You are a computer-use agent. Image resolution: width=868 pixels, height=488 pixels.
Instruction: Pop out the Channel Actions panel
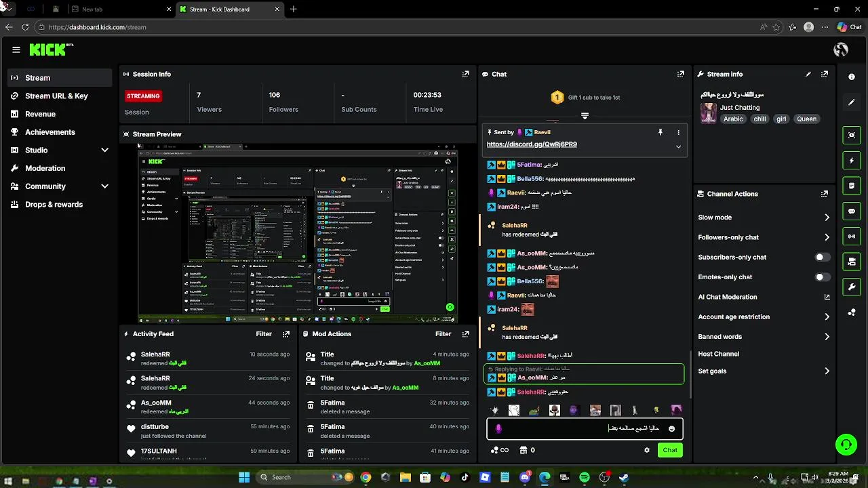point(825,194)
